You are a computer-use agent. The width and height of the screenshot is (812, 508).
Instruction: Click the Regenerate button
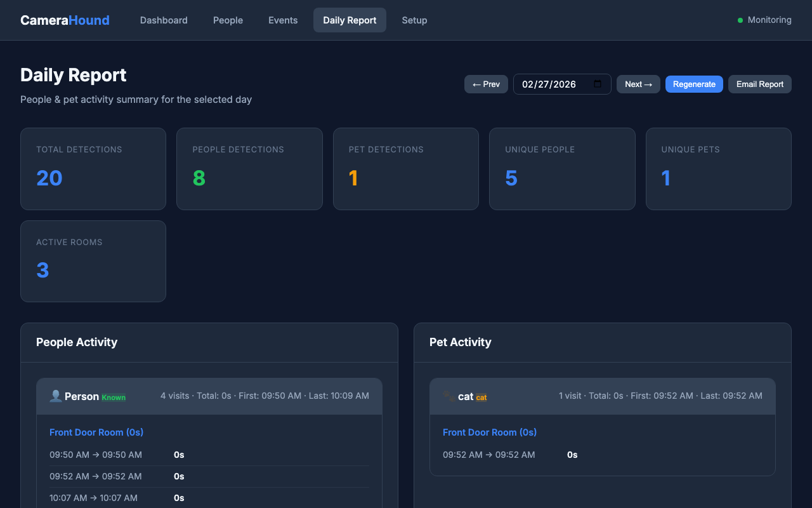[694, 84]
